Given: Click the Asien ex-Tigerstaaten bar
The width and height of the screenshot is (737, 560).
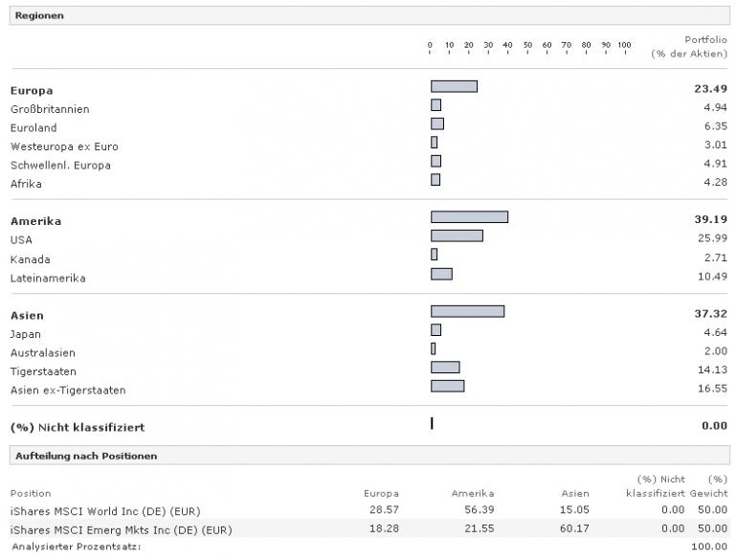Looking at the screenshot, I should point(447,386).
